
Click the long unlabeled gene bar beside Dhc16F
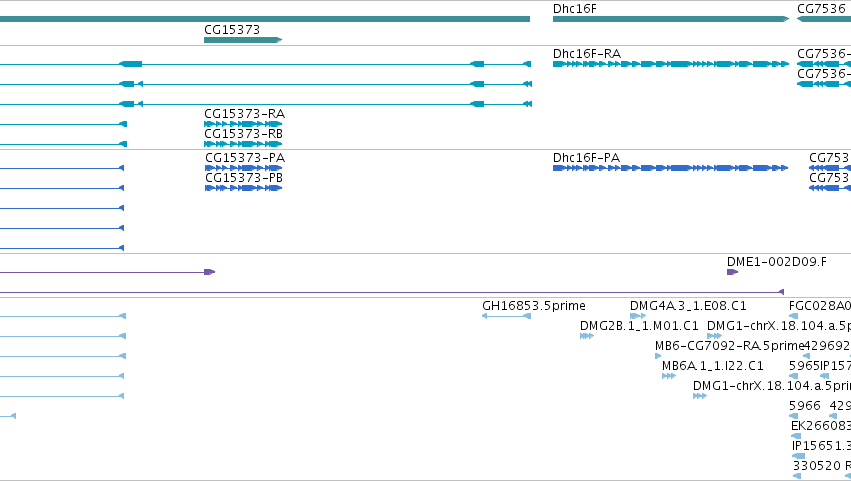pos(265,19)
